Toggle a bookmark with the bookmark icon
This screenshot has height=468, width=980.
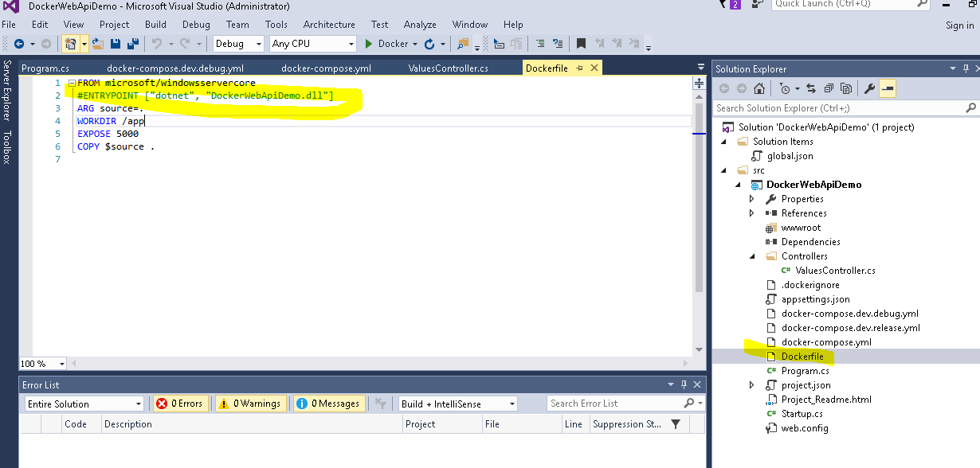pyautogui.click(x=582, y=44)
